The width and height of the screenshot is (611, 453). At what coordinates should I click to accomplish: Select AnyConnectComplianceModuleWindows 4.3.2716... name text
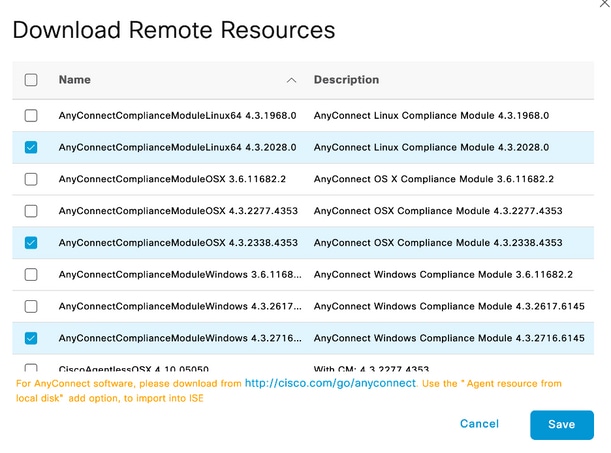(180, 338)
